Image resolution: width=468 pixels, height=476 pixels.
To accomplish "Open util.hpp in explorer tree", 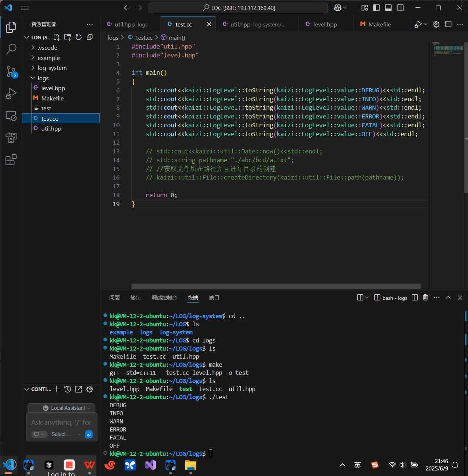I will pyautogui.click(x=61, y=128).
